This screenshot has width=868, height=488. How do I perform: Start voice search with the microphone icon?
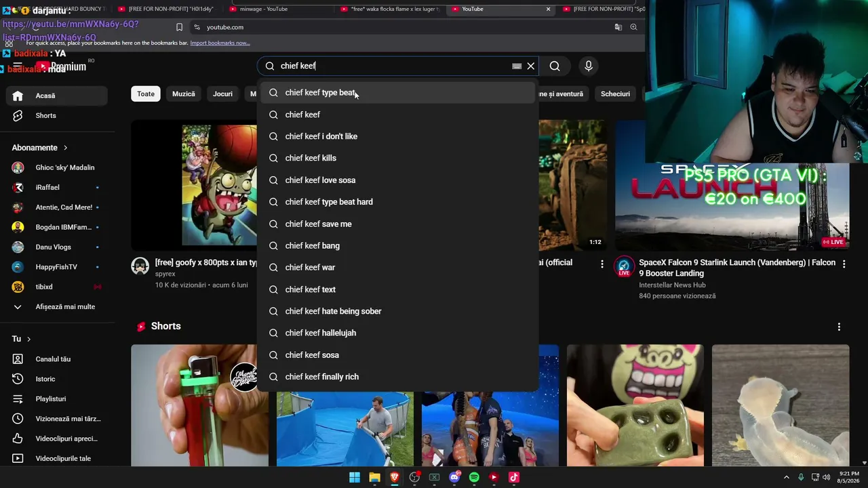(x=589, y=66)
